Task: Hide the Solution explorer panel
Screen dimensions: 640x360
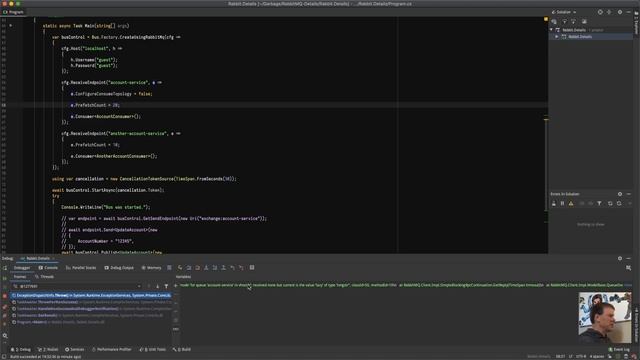Action: coord(629,12)
